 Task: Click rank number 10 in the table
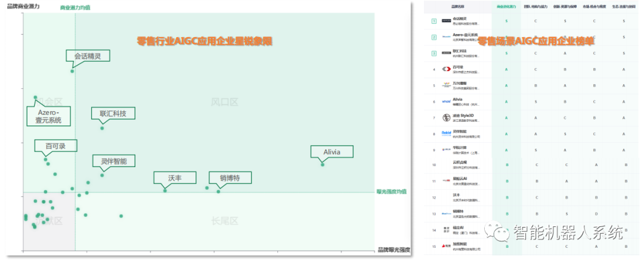click(x=434, y=165)
